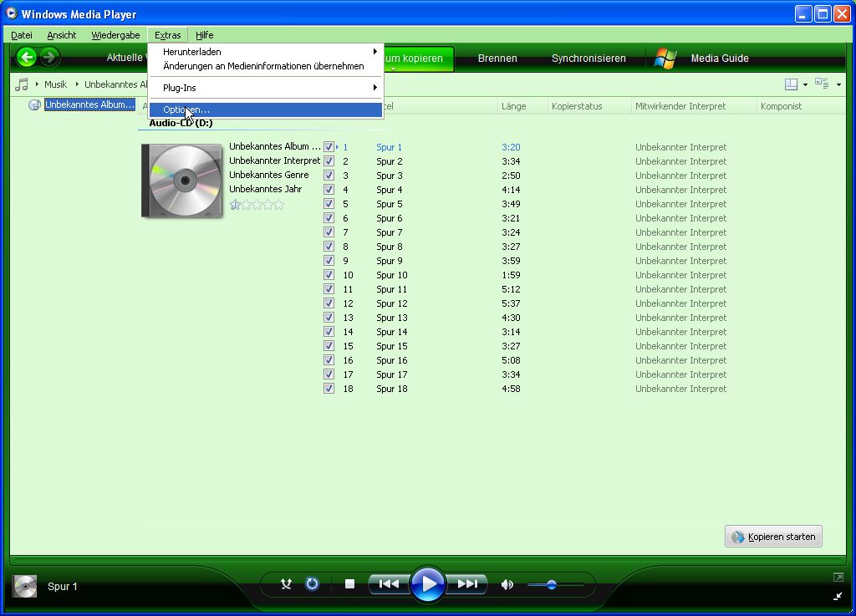The height and width of the screenshot is (616, 856).
Task: Open the Hilfe menu
Action: pos(204,35)
